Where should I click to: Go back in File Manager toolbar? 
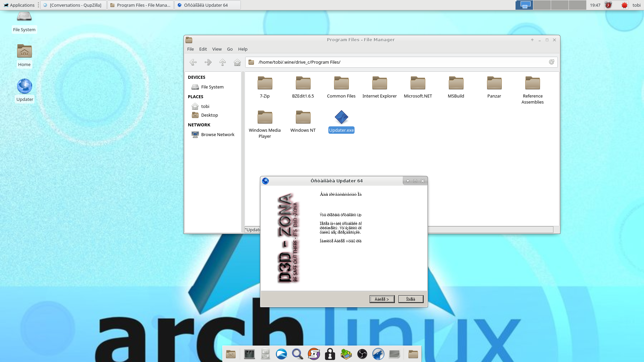(193, 62)
